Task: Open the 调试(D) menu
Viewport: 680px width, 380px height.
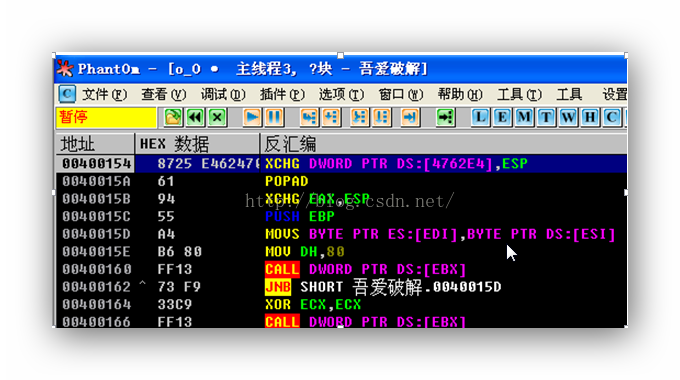Action: click(x=223, y=94)
